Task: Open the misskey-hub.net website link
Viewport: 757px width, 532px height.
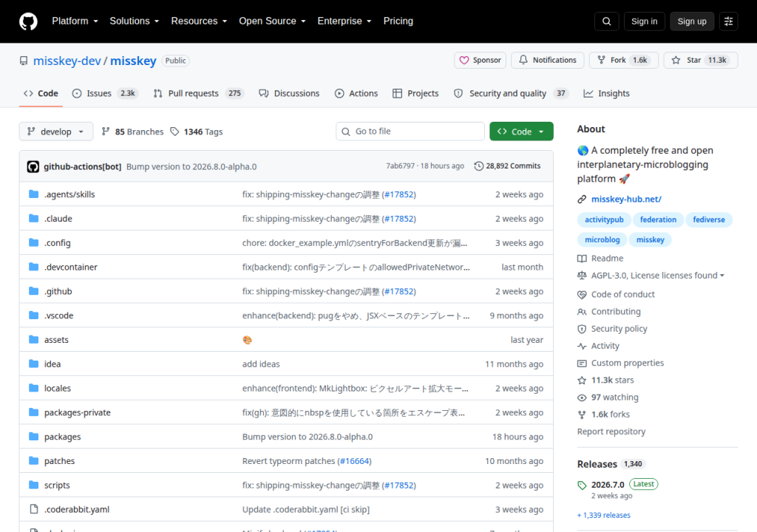Action: 626,199
